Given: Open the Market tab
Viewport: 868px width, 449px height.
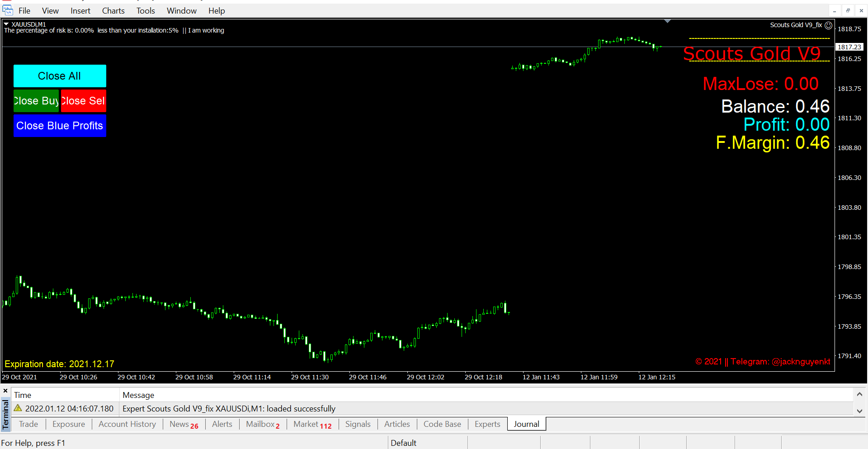Looking at the screenshot, I should pos(312,424).
